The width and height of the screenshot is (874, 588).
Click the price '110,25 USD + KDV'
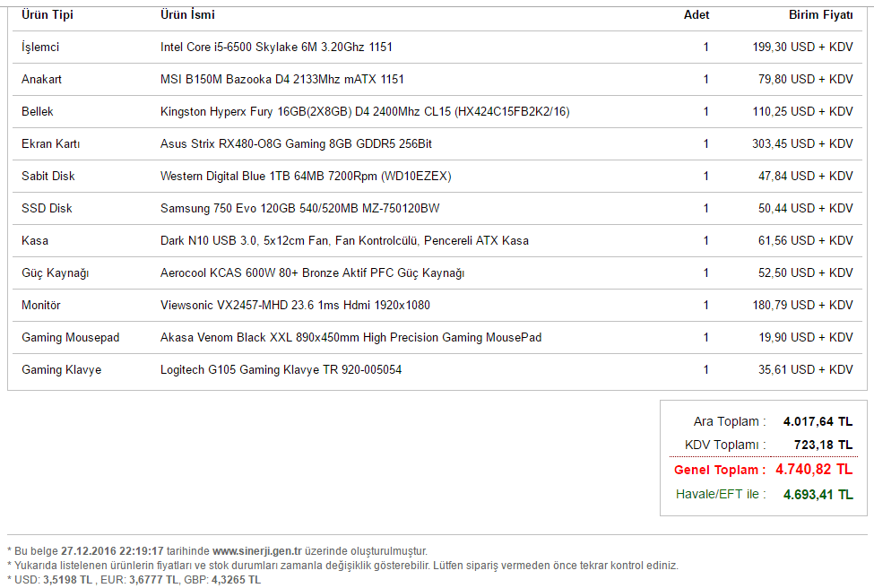click(x=802, y=112)
